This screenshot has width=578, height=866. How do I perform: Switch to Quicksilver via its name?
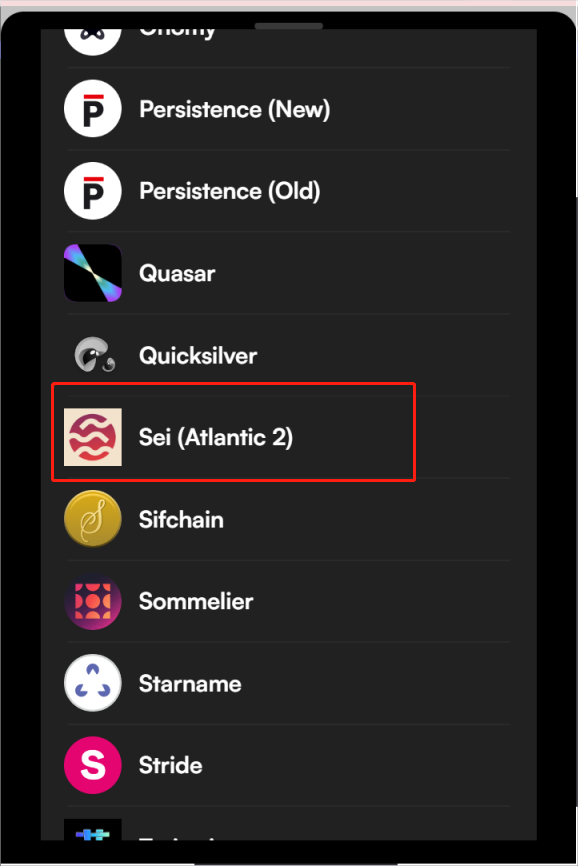coord(198,355)
